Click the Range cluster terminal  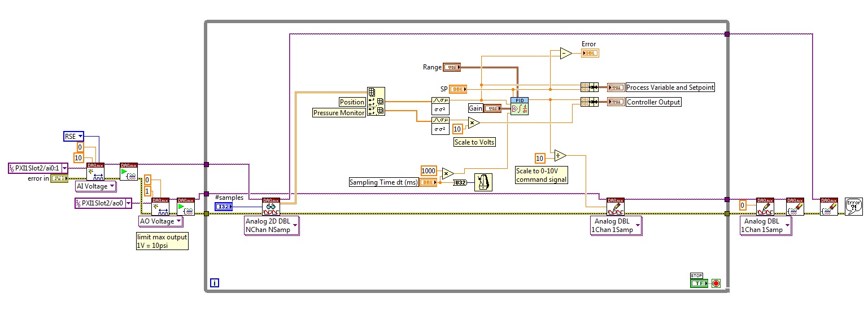[452, 67]
